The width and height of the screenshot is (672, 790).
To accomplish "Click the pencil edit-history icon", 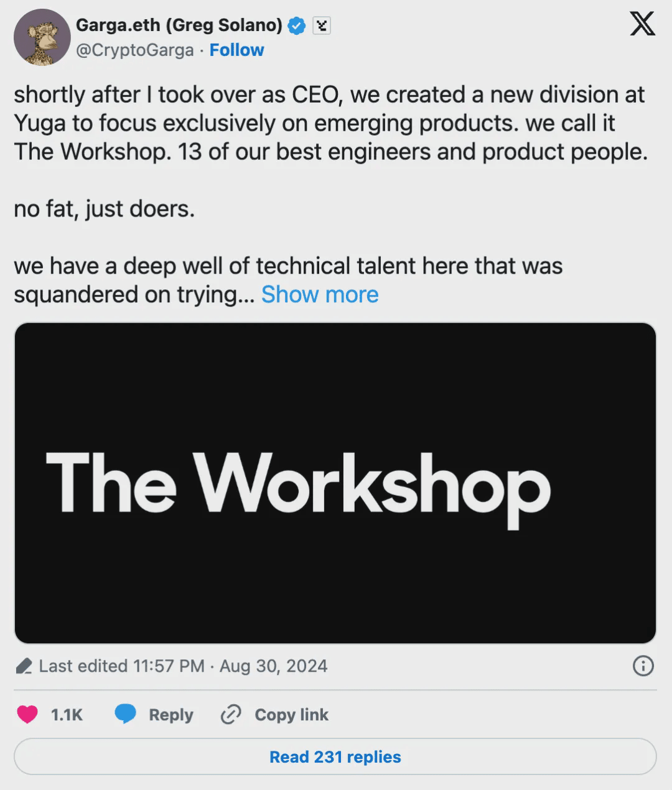I will click(24, 667).
